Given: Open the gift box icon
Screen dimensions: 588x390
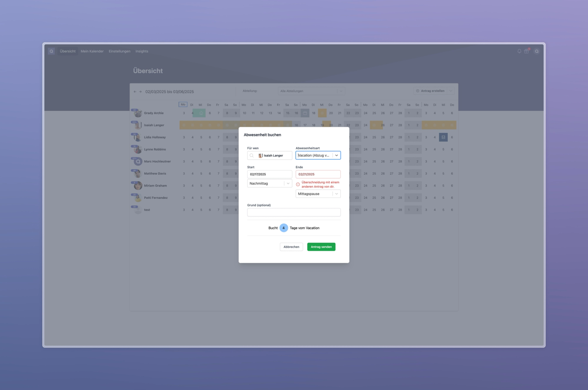Looking at the screenshot, I should pos(526,51).
